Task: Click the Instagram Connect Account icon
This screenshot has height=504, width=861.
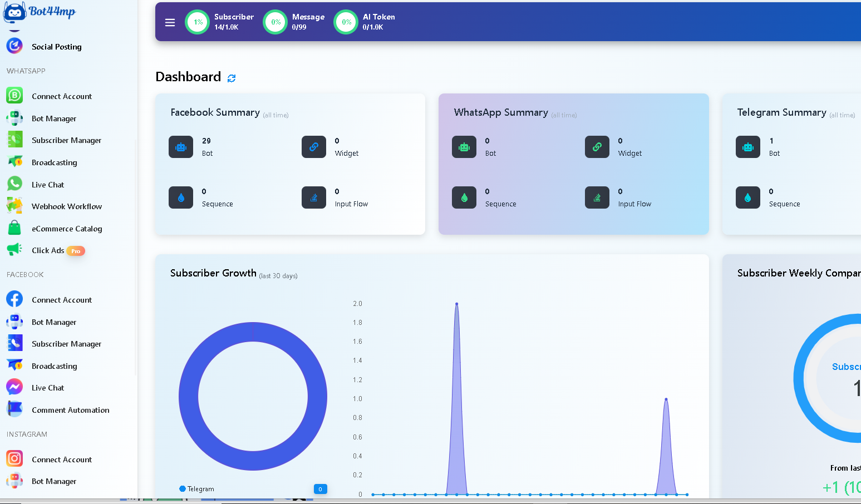Action: point(14,459)
